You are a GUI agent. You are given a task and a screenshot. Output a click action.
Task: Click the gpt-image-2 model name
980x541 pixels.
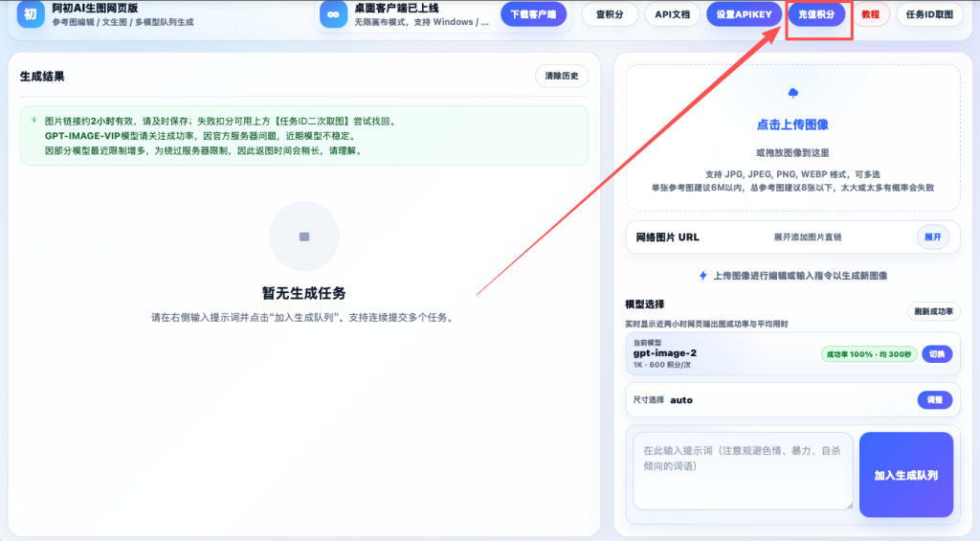(x=664, y=352)
